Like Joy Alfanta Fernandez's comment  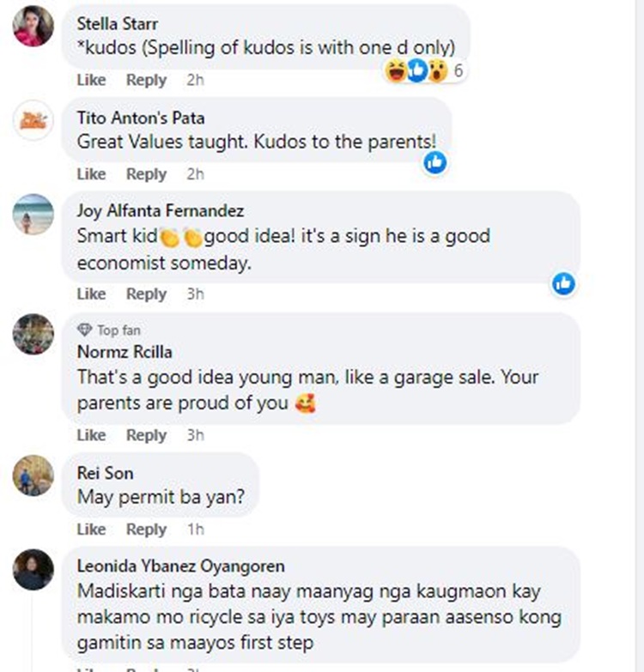point(91,294)
